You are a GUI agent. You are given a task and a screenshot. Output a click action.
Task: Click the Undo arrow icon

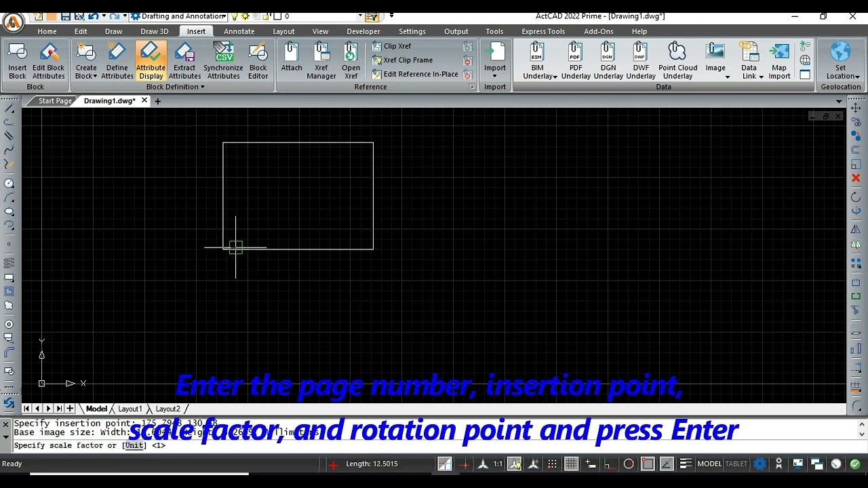tap(94, 16)
